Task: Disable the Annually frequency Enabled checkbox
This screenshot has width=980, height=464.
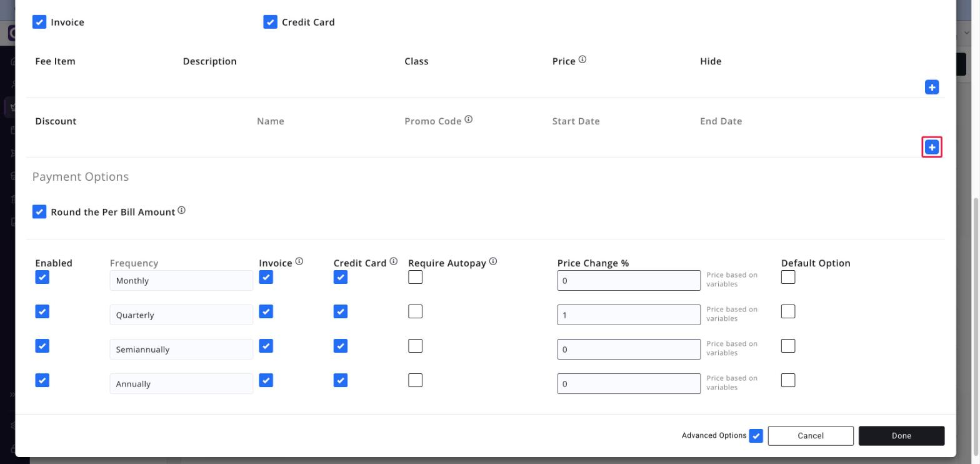Action: tap(42, 380)
